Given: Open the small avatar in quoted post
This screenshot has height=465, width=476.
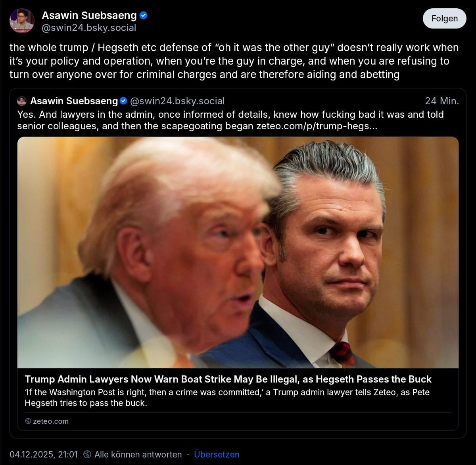Looking at the screenshot, I should (x=22, y=101).
